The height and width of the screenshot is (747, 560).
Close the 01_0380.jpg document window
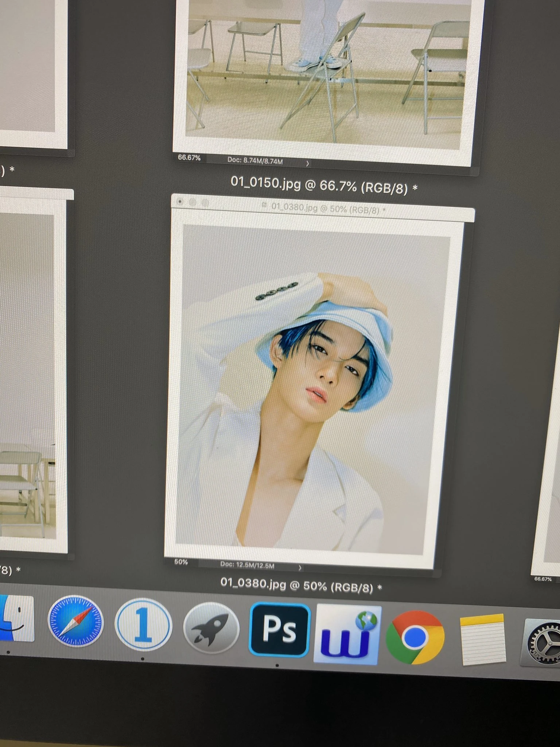click(180, 201)
